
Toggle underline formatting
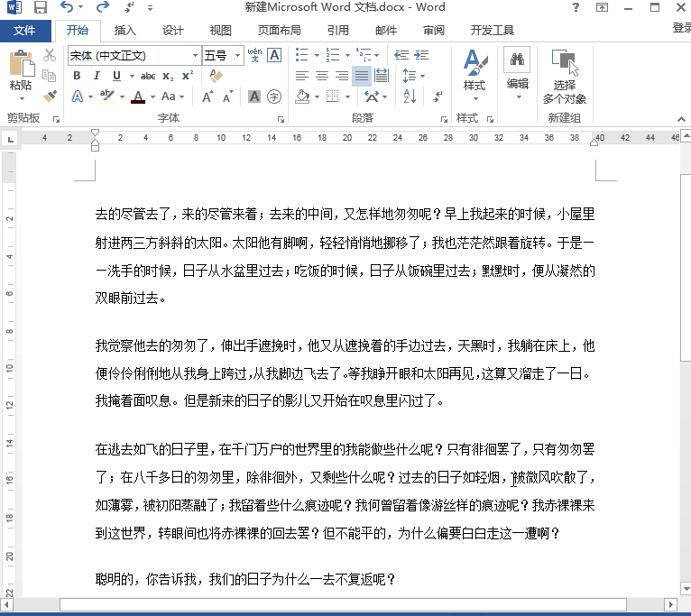click(x=116, y=76)
